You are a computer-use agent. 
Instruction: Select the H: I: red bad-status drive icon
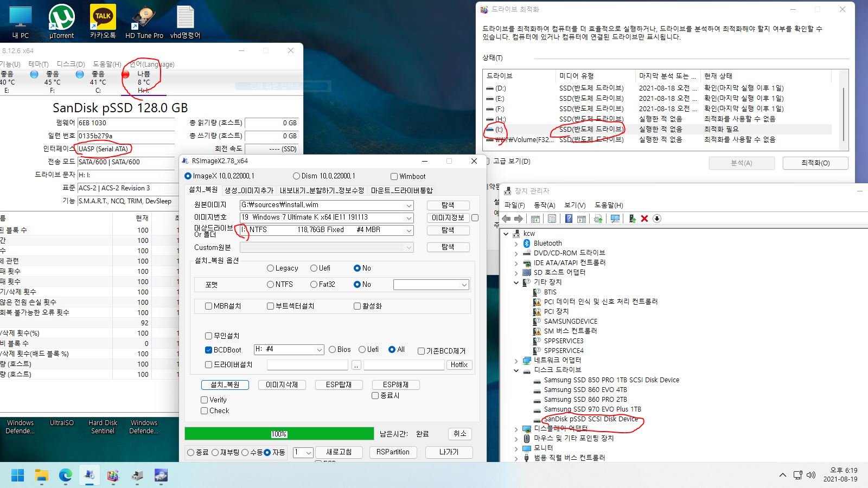126,74
